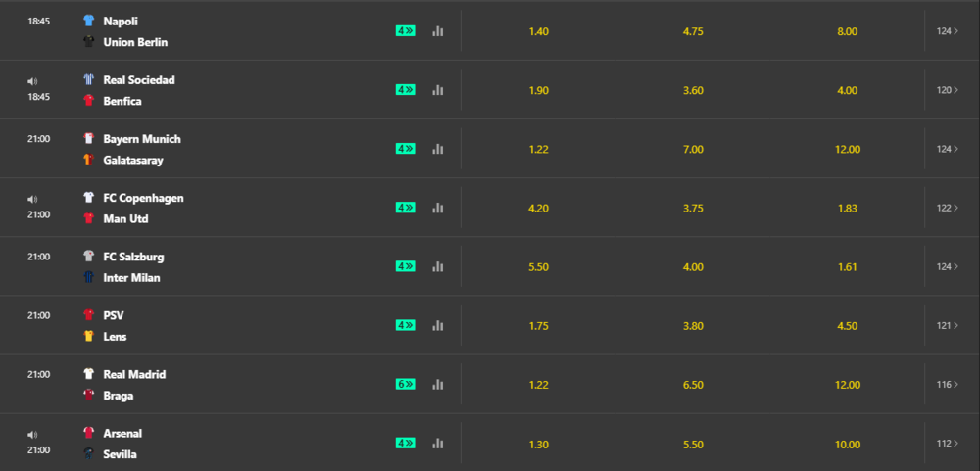Open stats chart icon for Arsenal vs Sevilla
980x471 pixels.
point(437,443)
